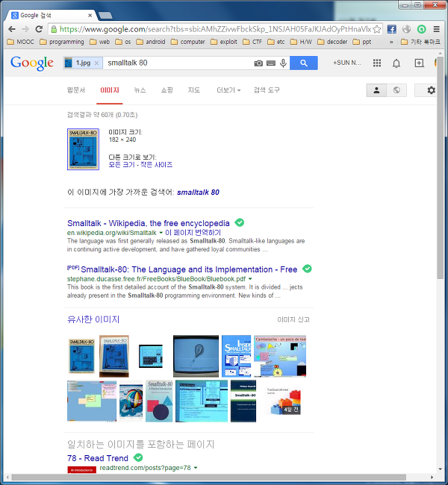Viewport: 448px width, 485px height.
Task: Expand dropdown arrow after readtrend.com URL
Action: click(196, 468)
